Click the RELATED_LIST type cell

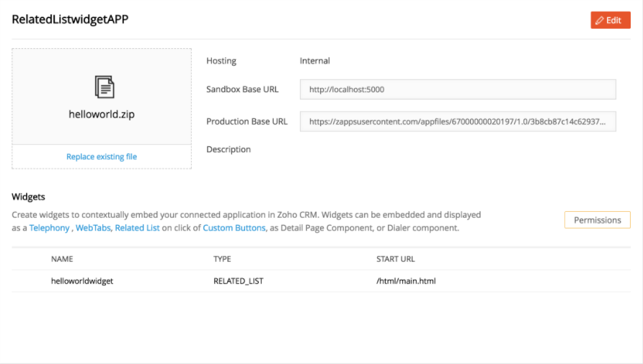pos(239,281)
